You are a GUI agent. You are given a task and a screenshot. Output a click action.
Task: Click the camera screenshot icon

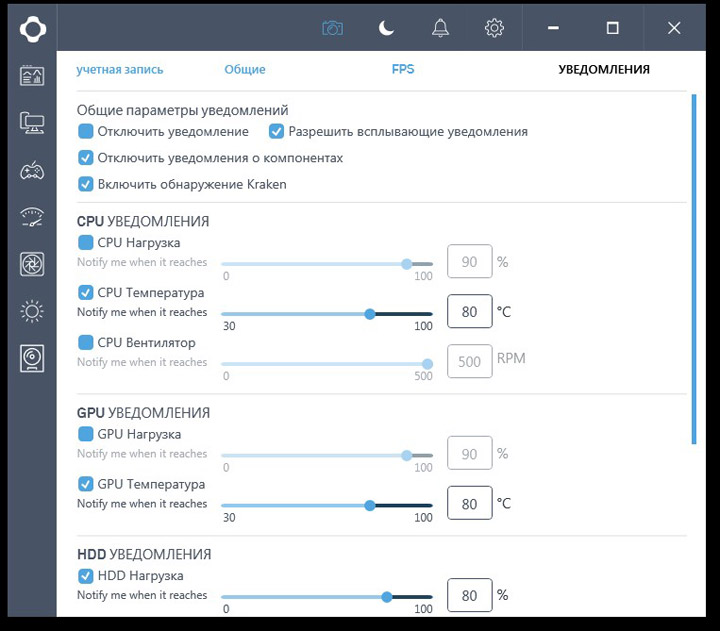coord(332,28)
